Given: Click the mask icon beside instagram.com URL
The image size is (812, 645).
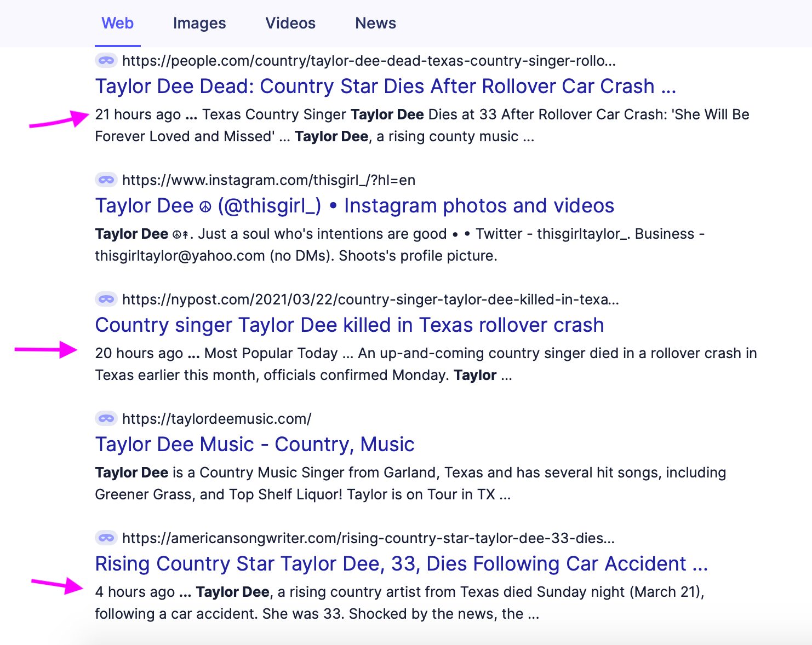Looking at the screenshot, I should tap(106, 180).
